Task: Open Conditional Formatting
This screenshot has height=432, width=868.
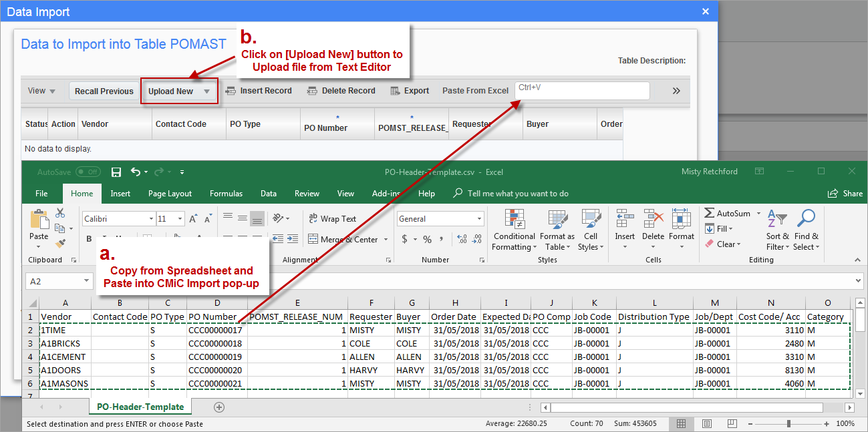Action: (514, 230)
